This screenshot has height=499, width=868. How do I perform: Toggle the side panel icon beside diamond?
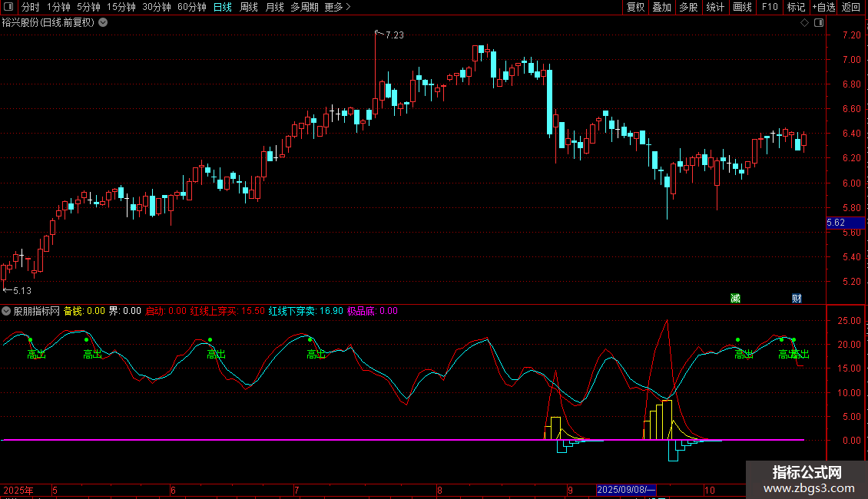[x=819, y=23]
